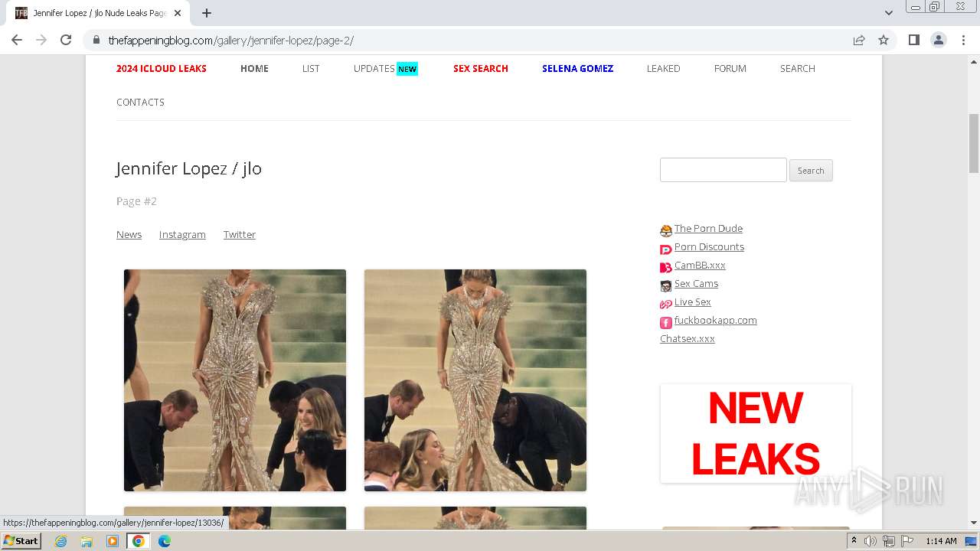Open the LEAKED menu item
980x551 pixels.
point(663,68)
